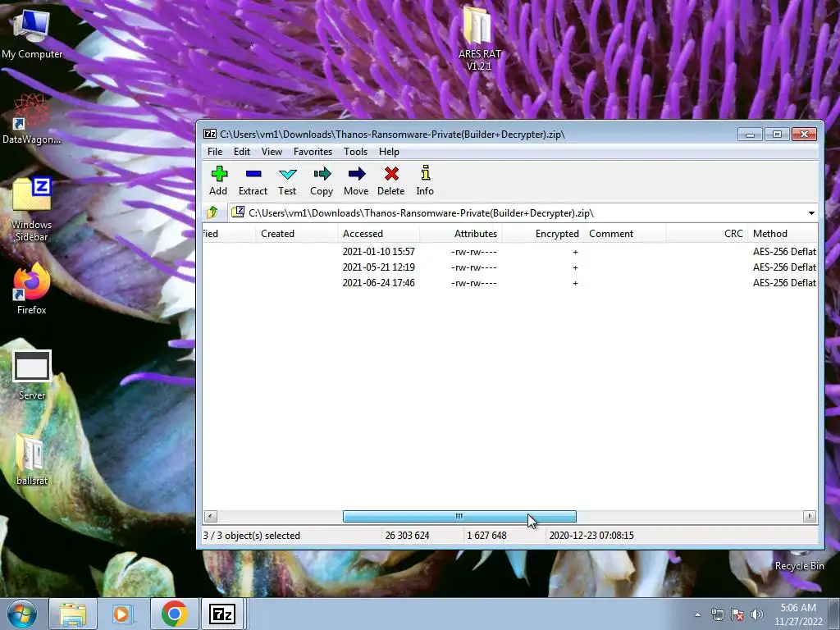Click the Extract toolbar icon
Viewport: 840px width, 630px height.
(x=253, y=180)
